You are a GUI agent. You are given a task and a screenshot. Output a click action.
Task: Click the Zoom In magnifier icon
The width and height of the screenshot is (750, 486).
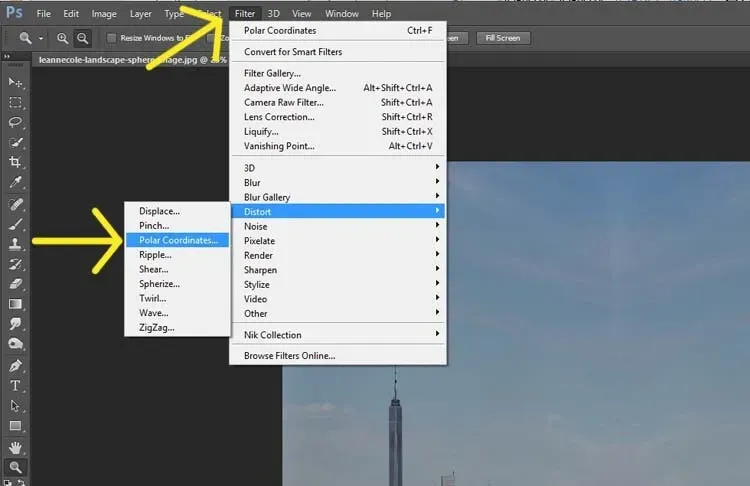click(63, 38)
